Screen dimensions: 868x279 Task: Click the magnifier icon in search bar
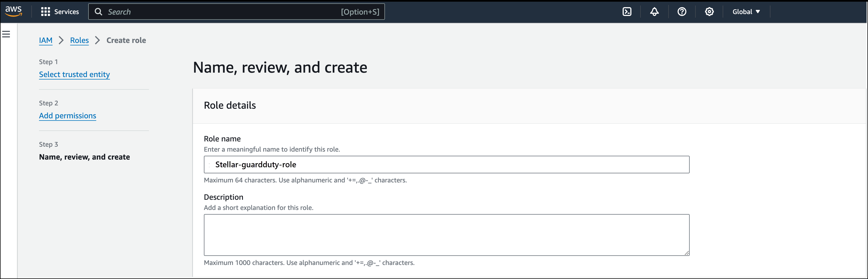click(98, 12)
